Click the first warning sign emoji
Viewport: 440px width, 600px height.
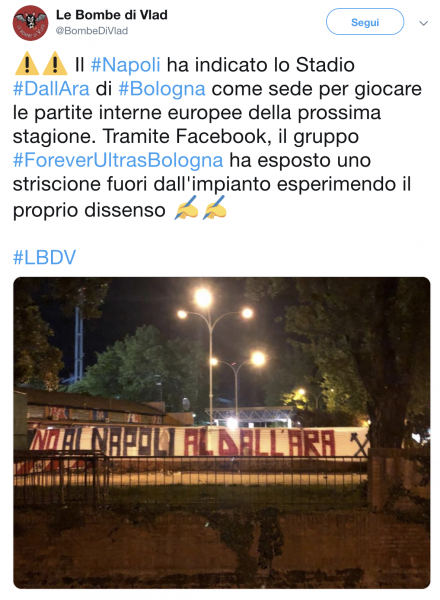pos(27,64)
